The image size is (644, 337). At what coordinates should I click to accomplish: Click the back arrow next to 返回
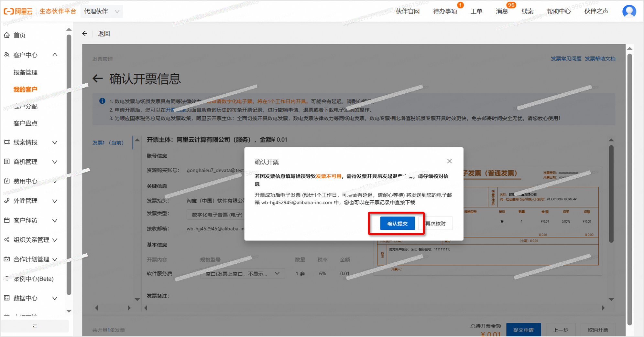85,34
